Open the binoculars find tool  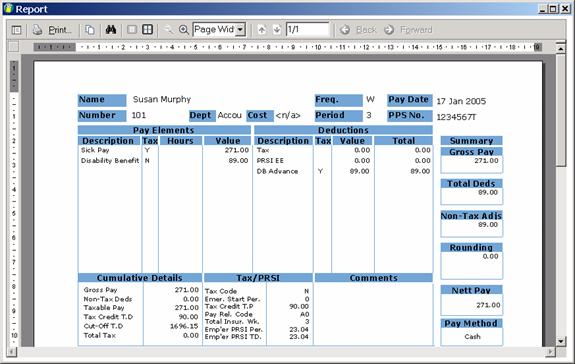click(111, 30)
